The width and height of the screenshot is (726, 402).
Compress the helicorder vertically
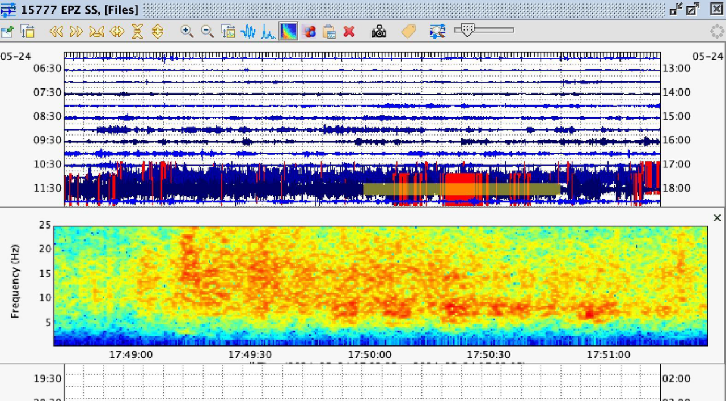[137, 31]
